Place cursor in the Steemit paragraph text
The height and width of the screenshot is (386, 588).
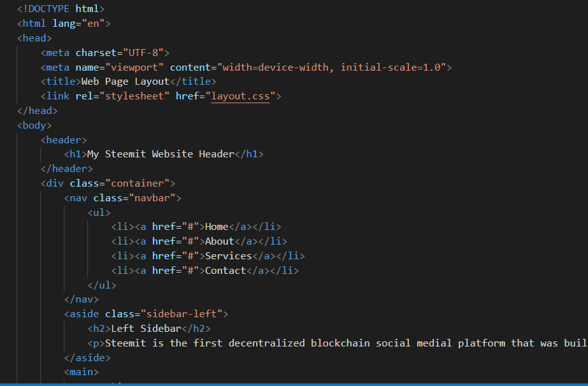346,343
